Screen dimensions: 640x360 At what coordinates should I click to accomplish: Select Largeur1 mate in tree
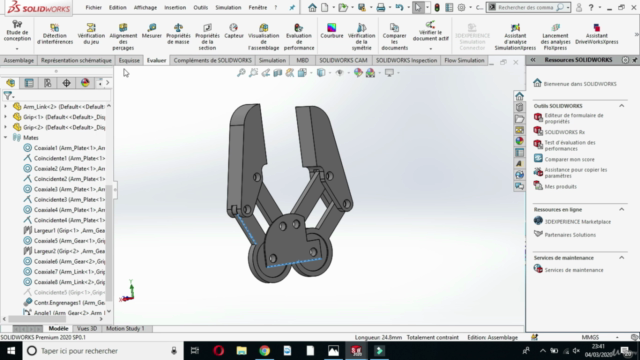[64, 230]
